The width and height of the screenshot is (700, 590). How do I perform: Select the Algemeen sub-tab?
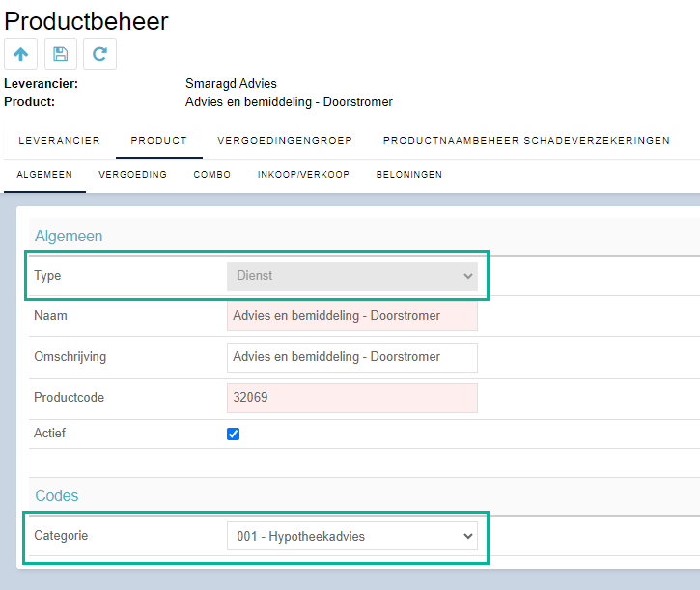[44, 175]
